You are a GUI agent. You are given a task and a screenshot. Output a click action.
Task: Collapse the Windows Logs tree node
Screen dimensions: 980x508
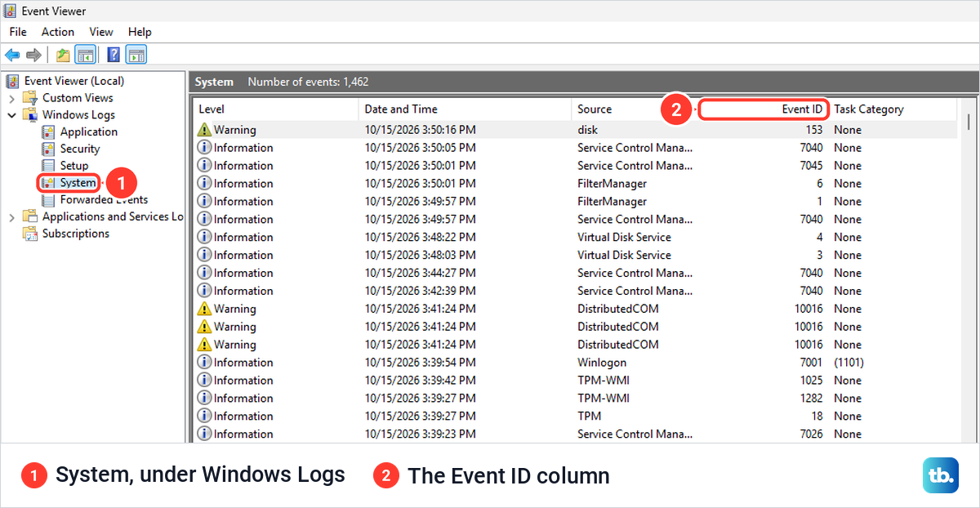(11, 115)
